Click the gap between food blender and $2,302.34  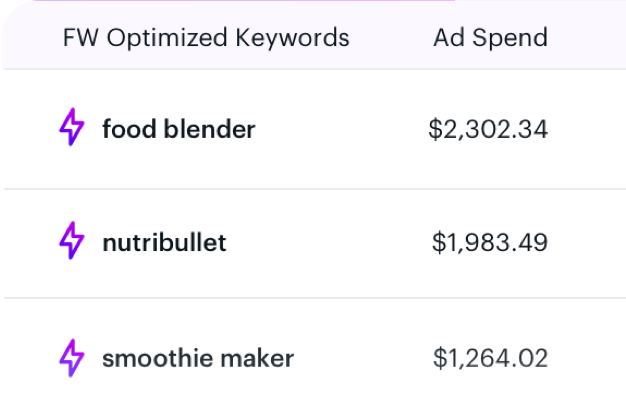click(x=341, y=129)
